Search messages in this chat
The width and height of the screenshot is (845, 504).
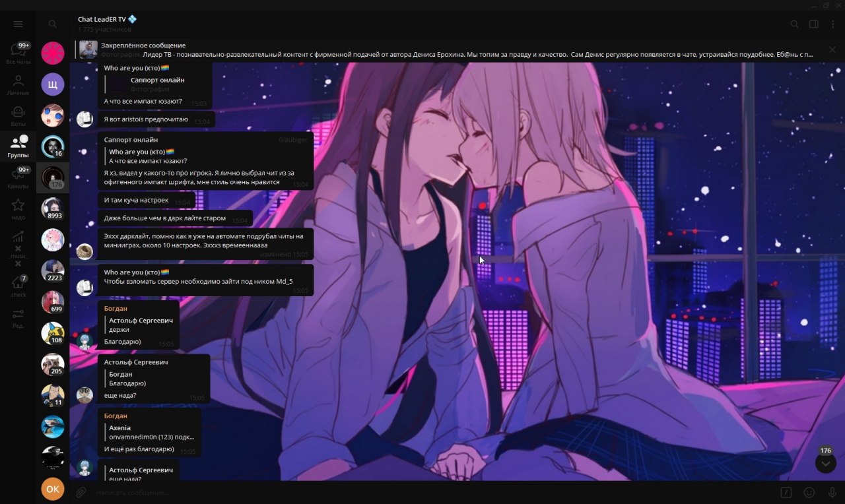795,24
